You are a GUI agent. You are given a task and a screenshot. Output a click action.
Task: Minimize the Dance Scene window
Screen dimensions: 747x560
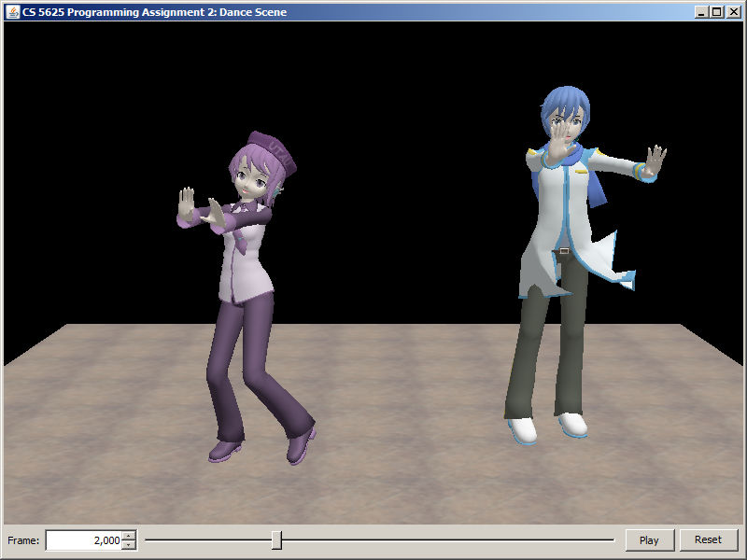[701, 12]
